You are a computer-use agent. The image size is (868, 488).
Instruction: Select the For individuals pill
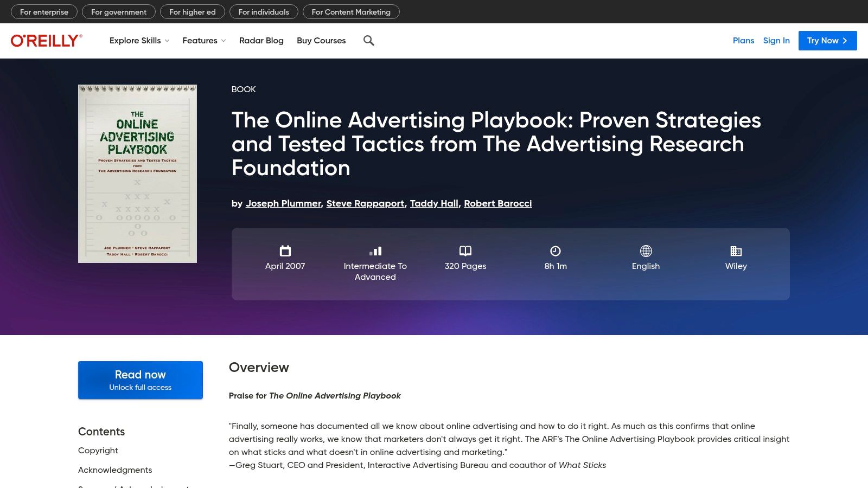pyautogui.click(x=264, y=12)
